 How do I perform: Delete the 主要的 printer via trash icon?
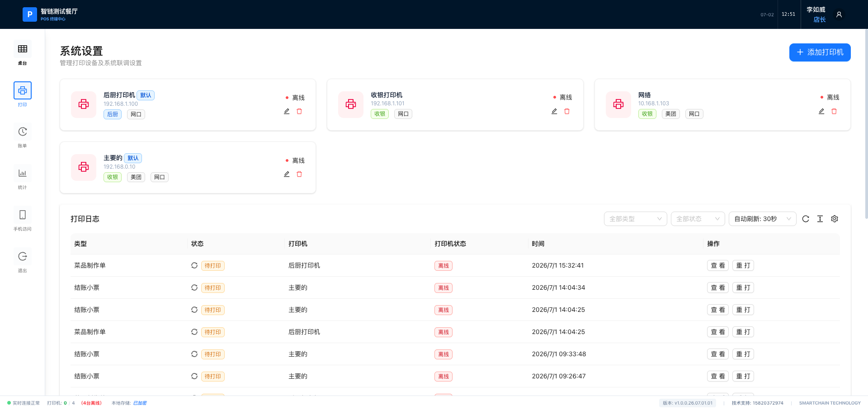pos(299,174)
